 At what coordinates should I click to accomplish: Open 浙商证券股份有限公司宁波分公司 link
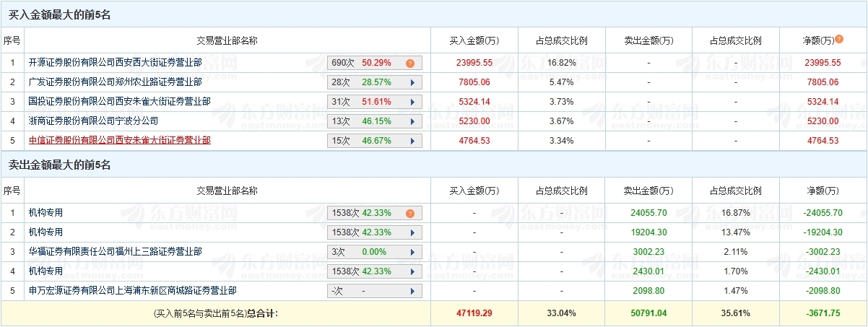[93, 121]
